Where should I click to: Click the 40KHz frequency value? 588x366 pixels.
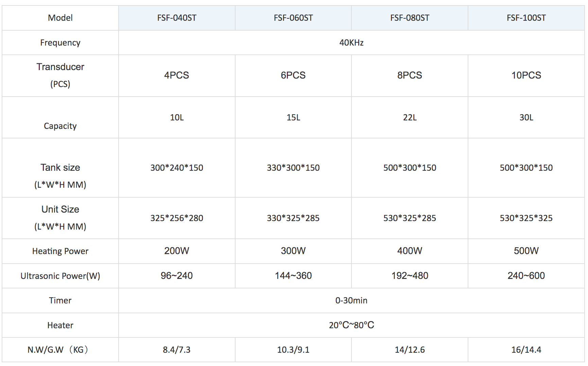[x=351, y=43]
